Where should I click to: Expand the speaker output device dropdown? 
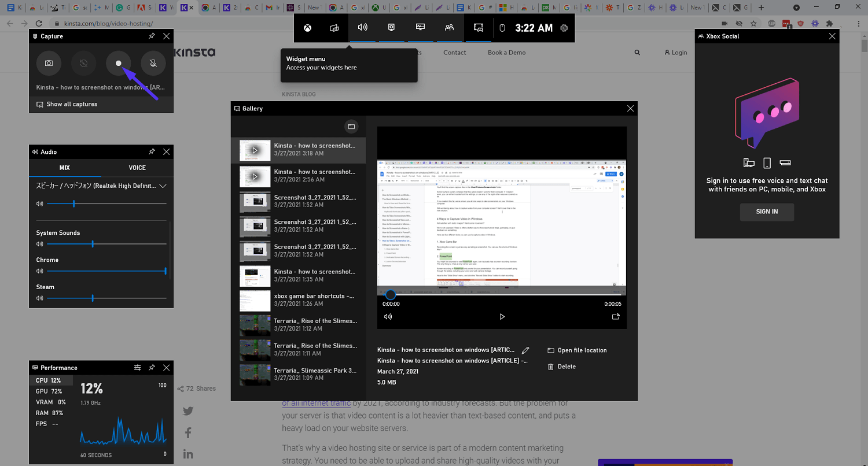[163, 186]
